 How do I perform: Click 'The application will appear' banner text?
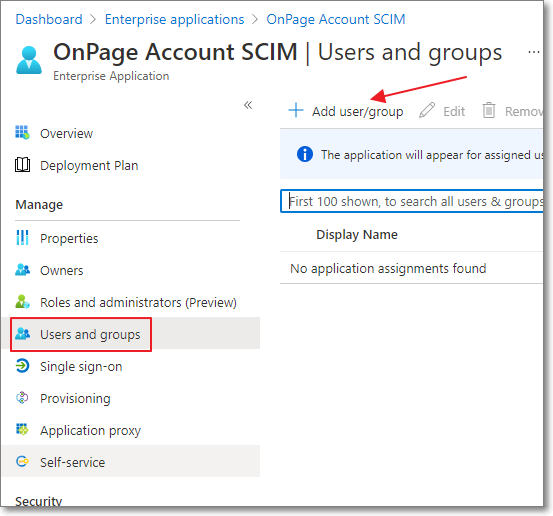[432, 155]
